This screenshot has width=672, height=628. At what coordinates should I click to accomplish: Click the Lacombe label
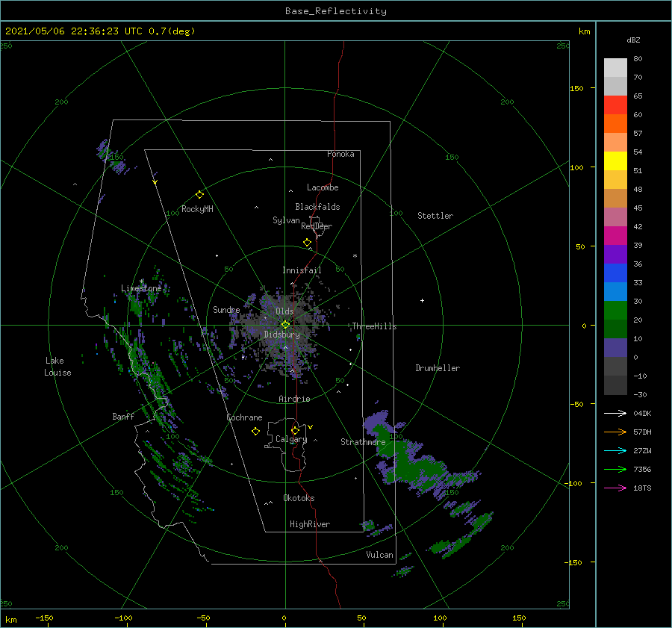click(323, 187)
